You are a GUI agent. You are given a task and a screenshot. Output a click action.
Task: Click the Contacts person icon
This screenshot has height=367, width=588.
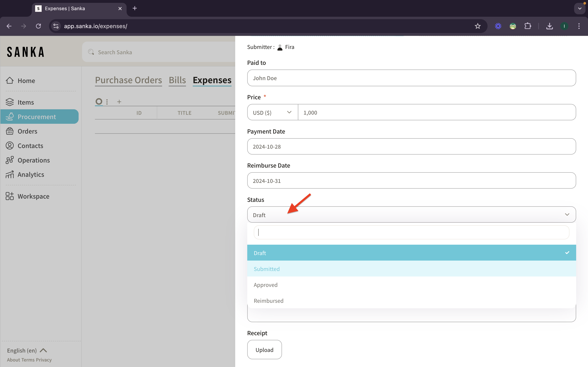click(x=10, y=146)
